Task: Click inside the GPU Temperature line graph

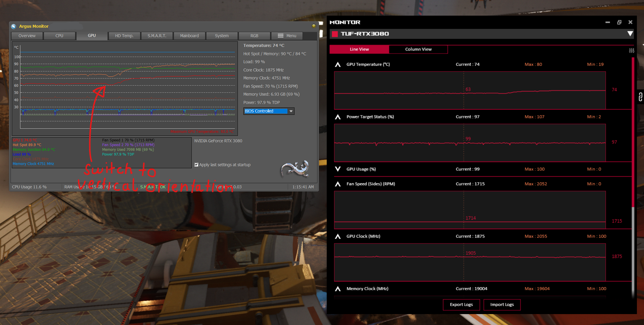Action: click(470, 90)
